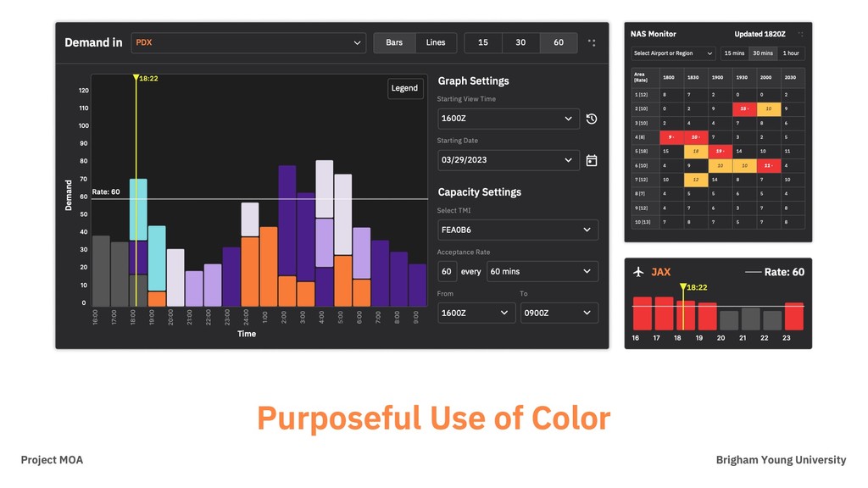Screen dimensions: 868x488
Task: Click red cell 19 in area 5 [18] row
Action: point(721,151)
